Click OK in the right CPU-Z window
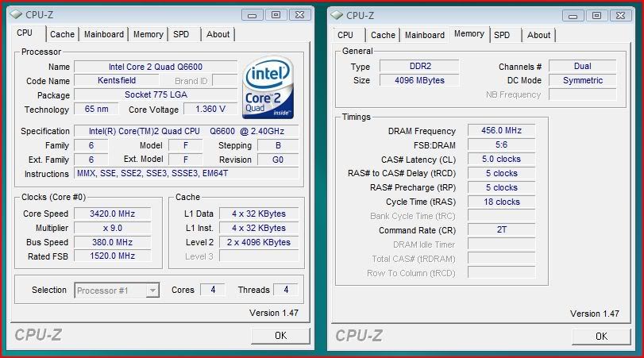The image size is (644, 358). pyautogui.click(x=601, y=337)
